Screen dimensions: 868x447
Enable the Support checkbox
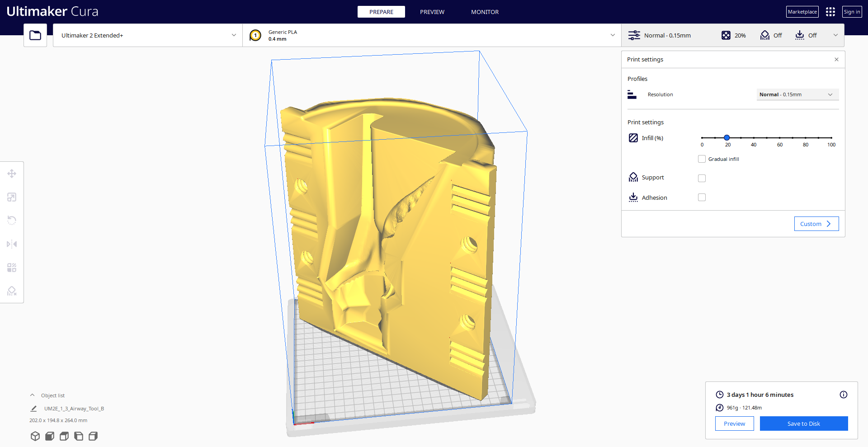(x=702, y=178)
